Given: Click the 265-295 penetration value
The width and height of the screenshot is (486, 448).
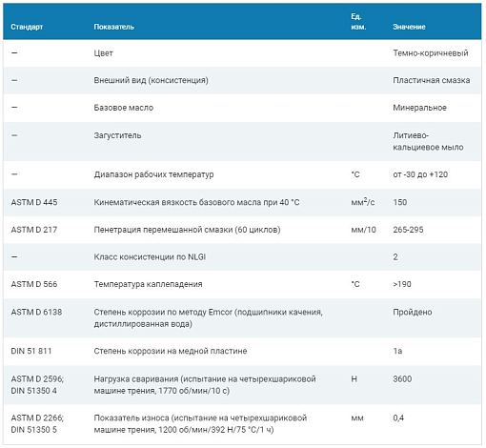Looking at the screenshot, I should (x=408, y=230).
